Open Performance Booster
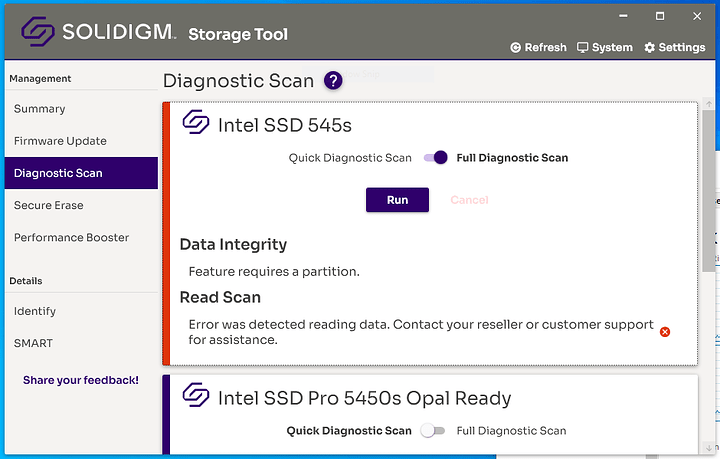This screenshot has height=459, width=720. tap(81, 237)
